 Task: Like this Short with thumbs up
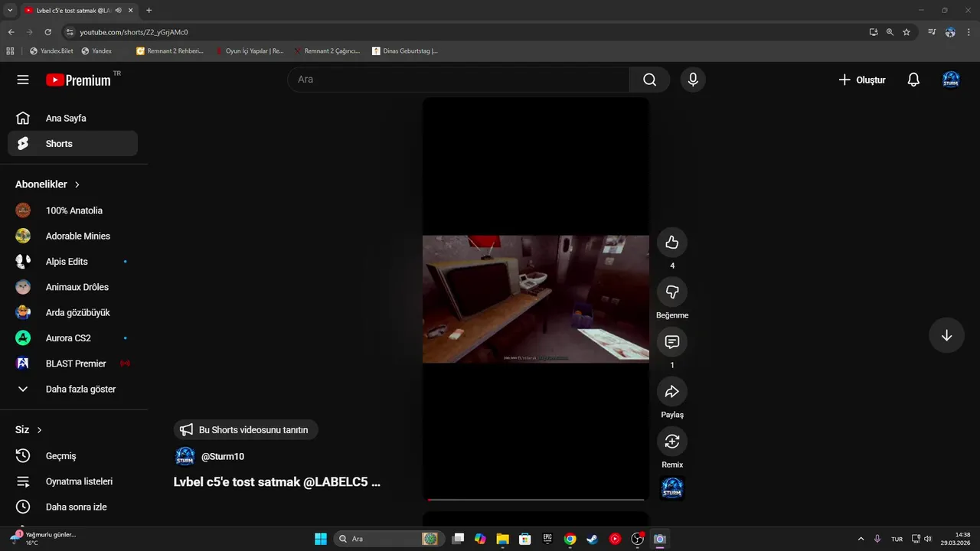click(x=672, y=243)
